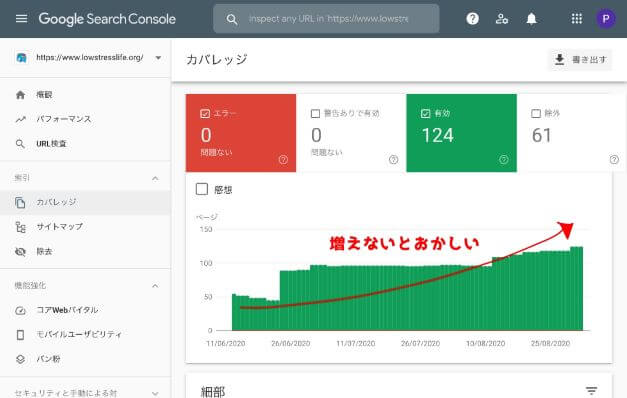Click the crossed-eye removal icon
The width and height of the screenshot is (627, 398).
pyautogui.click(x=20, y=252)
